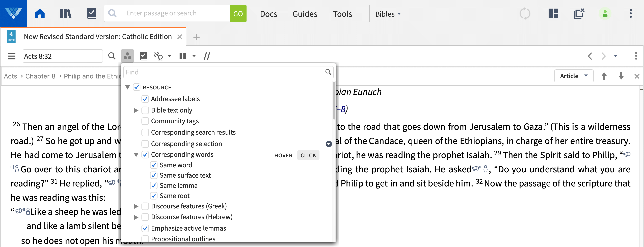Enable Community tags checkbox
Screen dimensions: 644x247
pos(145,121)
